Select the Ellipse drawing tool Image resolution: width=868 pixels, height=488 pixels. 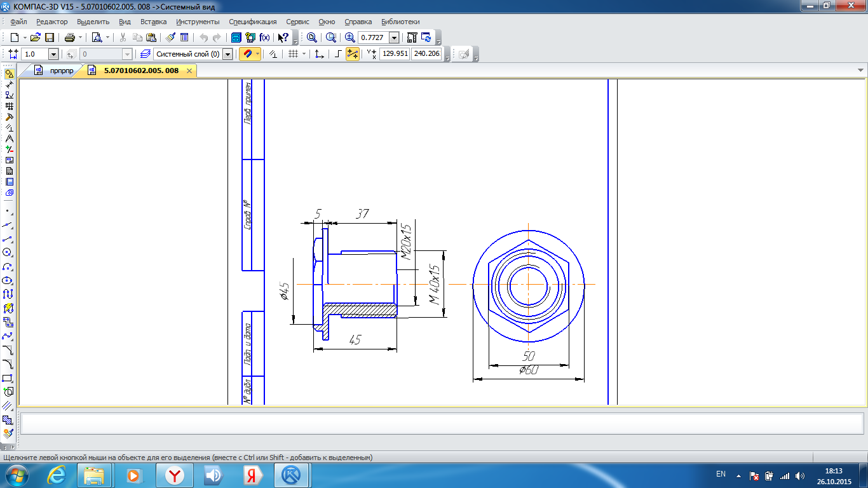coord(8,280)
